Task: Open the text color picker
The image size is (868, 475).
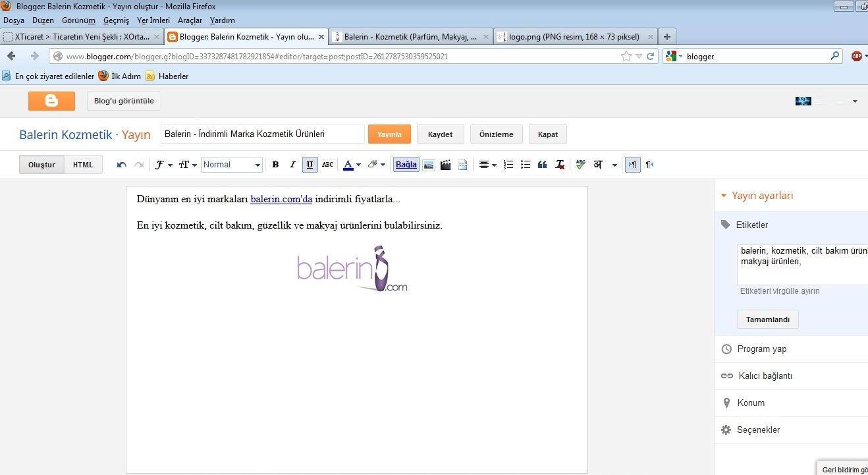Action: click(x=352, y=165)
